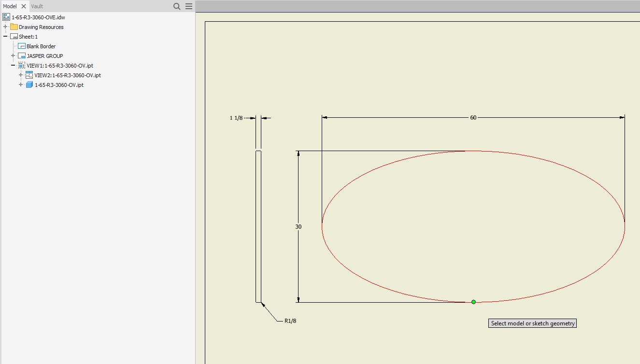Click the blue part cube icon for 1-65-R3-3060-OV.ipt
The height and width of the screenshot is (364, 640).
[29, 84]
